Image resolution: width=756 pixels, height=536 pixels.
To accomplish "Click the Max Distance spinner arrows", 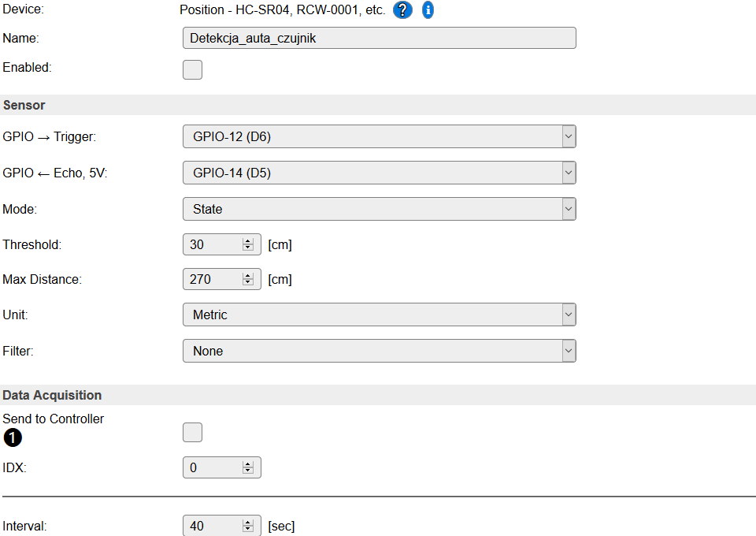I will click(x=247, y=279).
